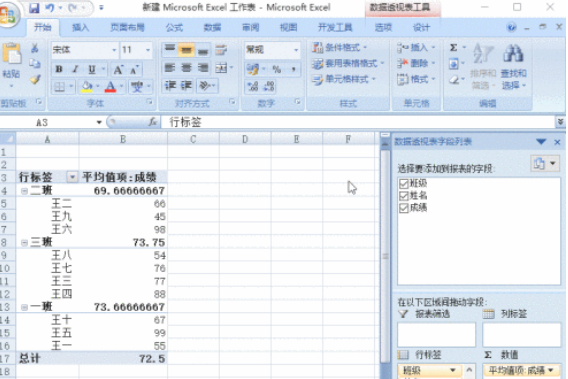Decrease indent icon

click(170, 86)
